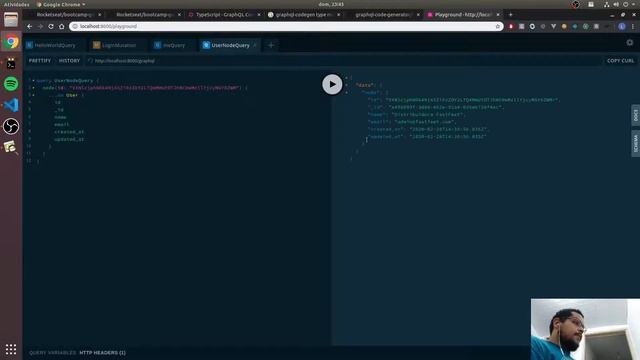Open the DOCS side panel
The image size is (640, 360).
(636, 115)
